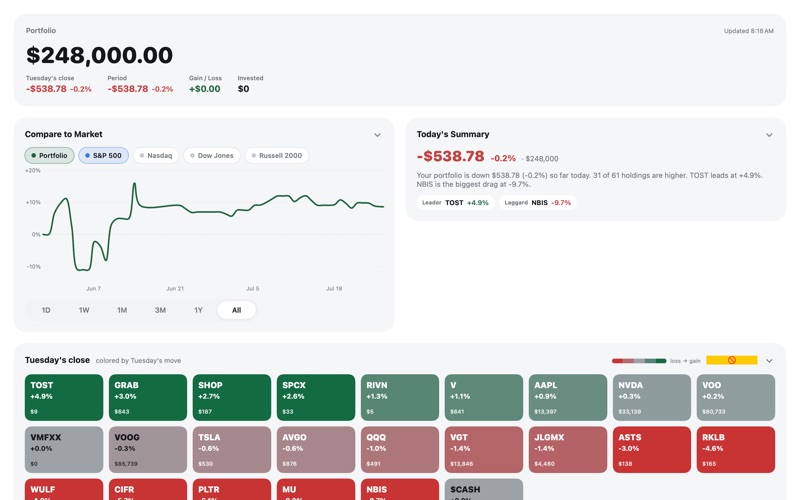Click the yellow hidden-icon bar
The image size is (800, 500).
coord(732,360)
